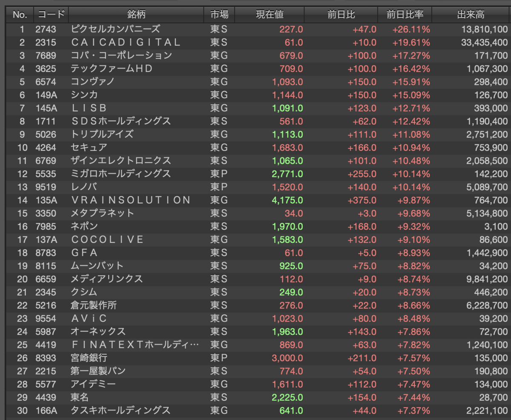Select レノバ stock name

[84, 187]
